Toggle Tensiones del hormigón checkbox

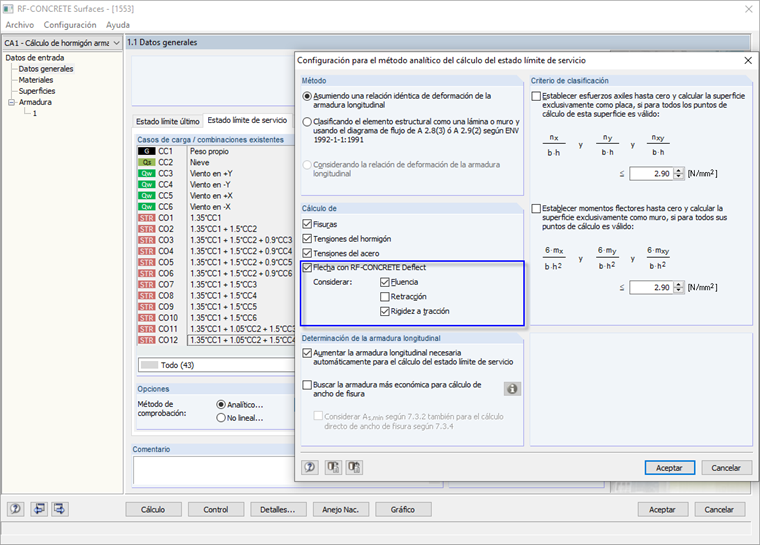tap(307, 239)
